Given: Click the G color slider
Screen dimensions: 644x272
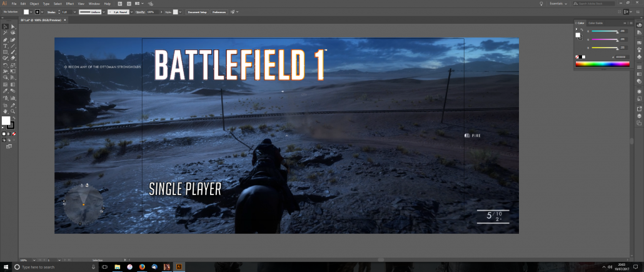Looking at the screenshot, I should click(x=605, y=39).
